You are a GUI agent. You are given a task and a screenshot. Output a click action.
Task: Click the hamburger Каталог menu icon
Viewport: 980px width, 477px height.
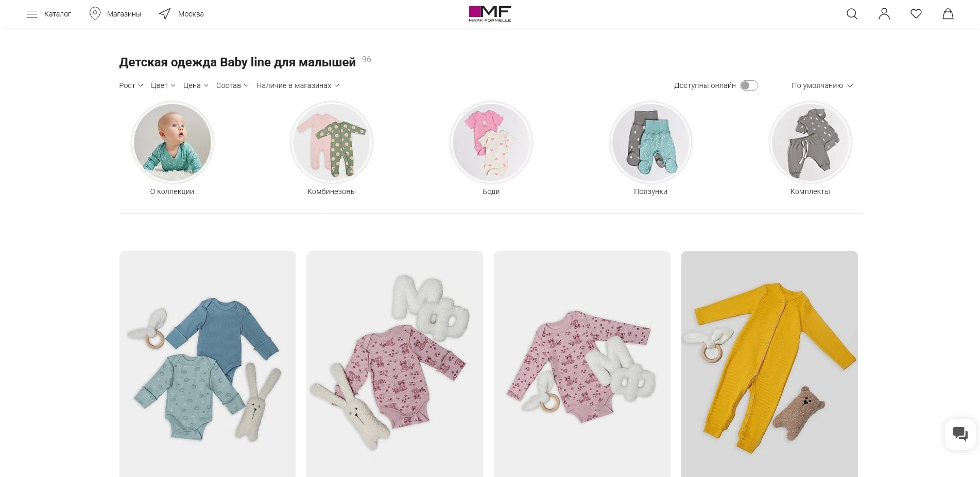pos(32,14)
